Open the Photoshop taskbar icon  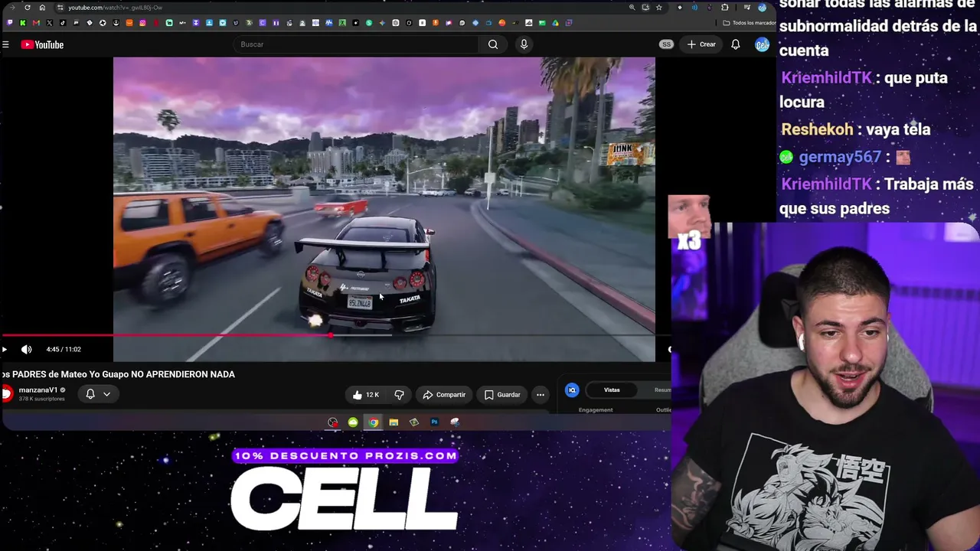434,422
